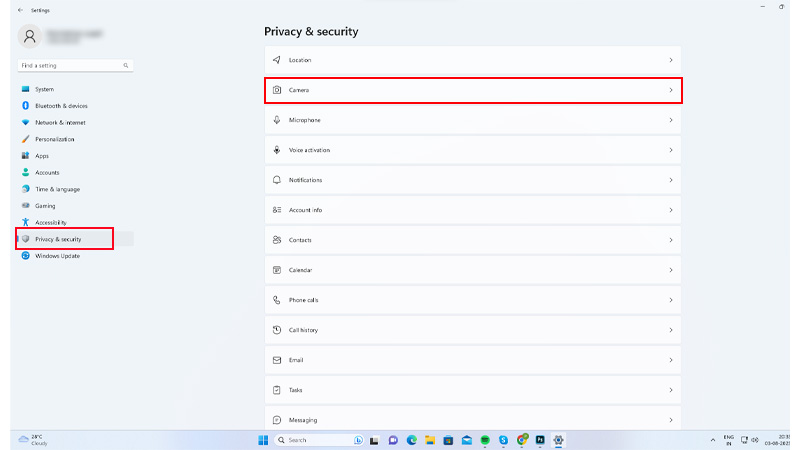Open Task View from the taskbar
Screen dimensions: 800x450
[374, 440]
